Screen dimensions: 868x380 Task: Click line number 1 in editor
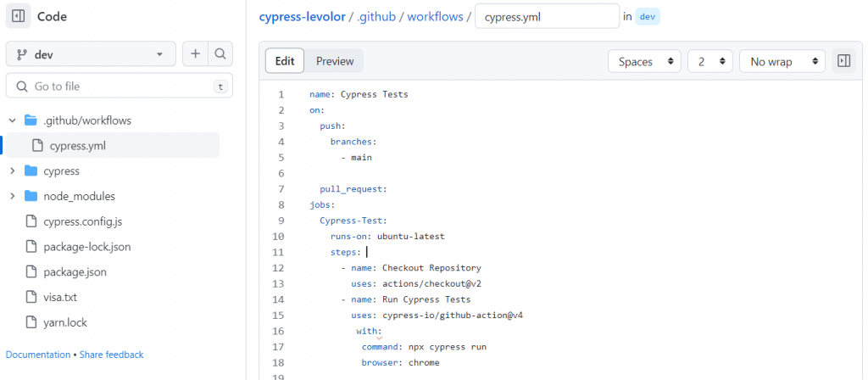coord(281,94)
